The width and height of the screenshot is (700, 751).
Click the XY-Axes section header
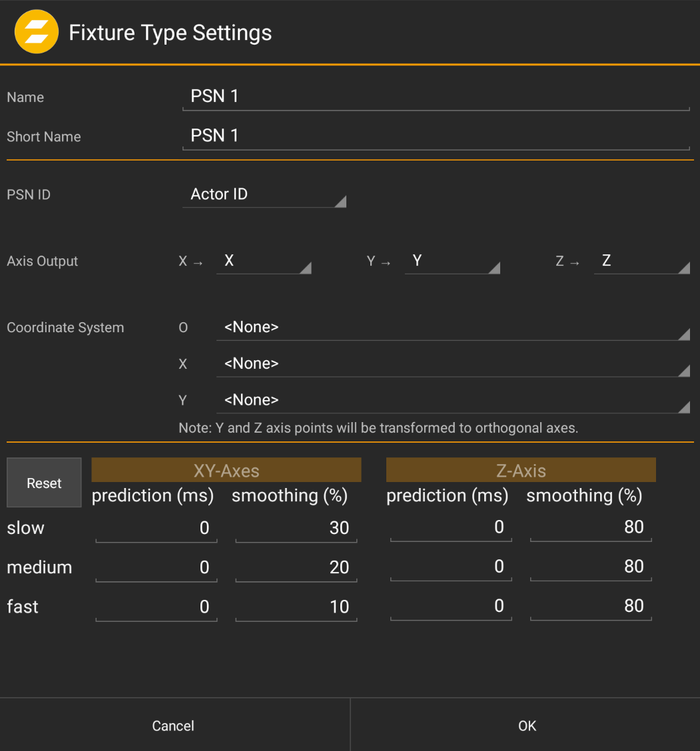coord(226,469)
